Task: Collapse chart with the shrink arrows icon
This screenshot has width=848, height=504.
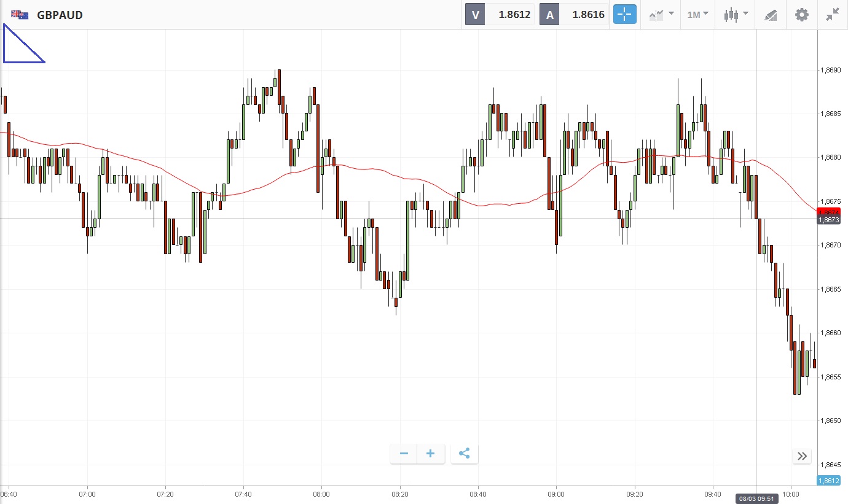Action: [833, 15]
